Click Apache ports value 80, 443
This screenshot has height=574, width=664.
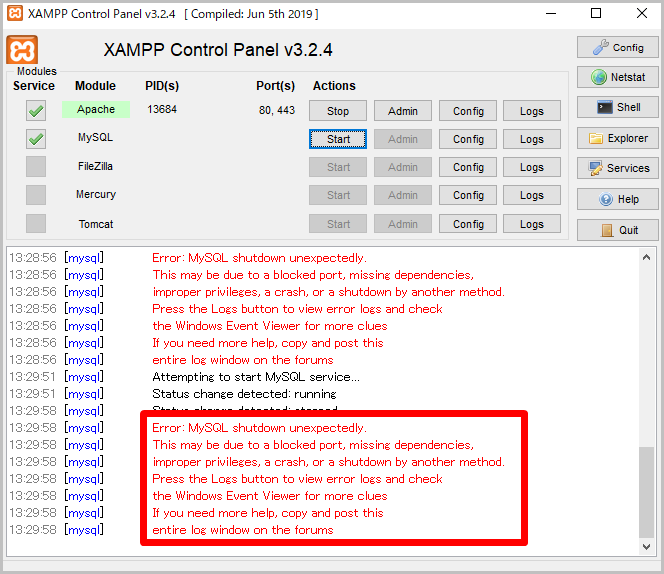(x=277, y=110)
